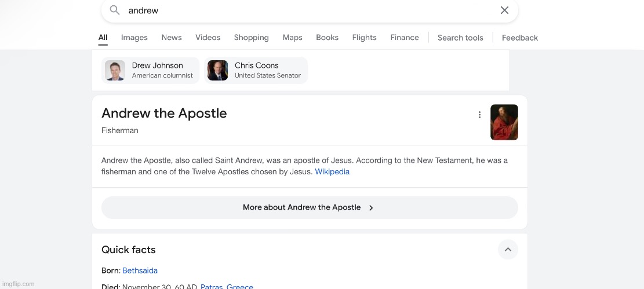Open the three-dot menu for Andrew the Apostle
644x289 pixels.
(x=479, y=115)
